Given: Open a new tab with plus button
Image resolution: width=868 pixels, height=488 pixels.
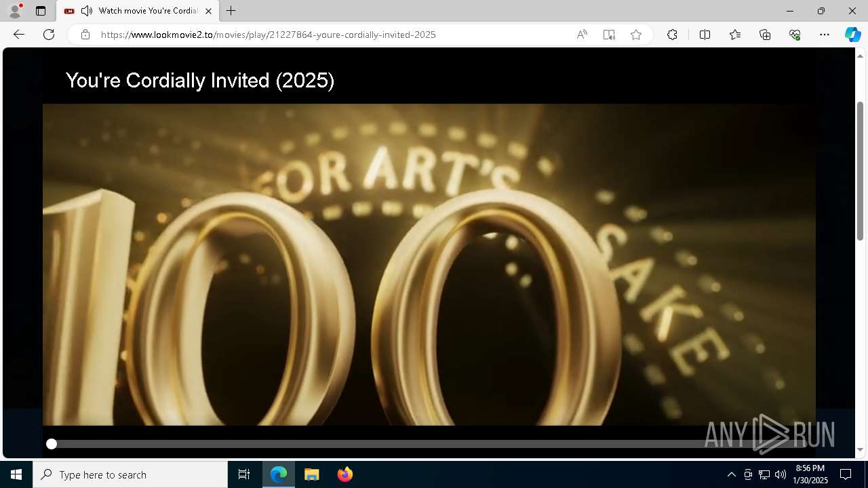Looking at the screenshot, I should [231, 11].
